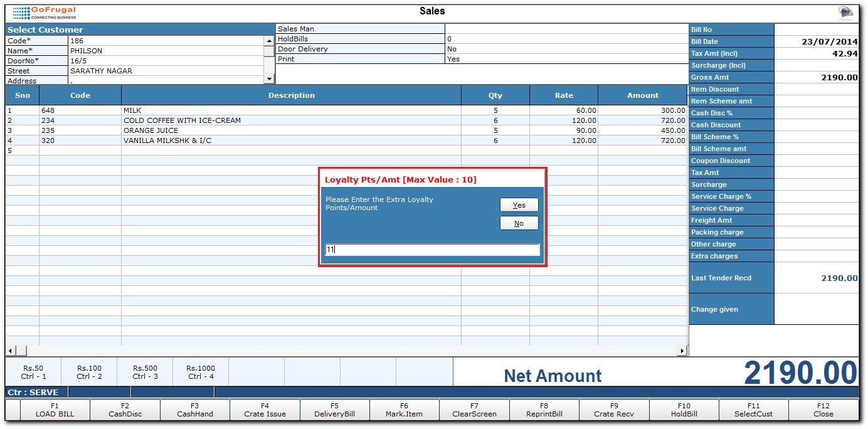This screenshot has height=429, width=868.
Task: Click the Door Delivery value field
Action: tap(567, 49)
